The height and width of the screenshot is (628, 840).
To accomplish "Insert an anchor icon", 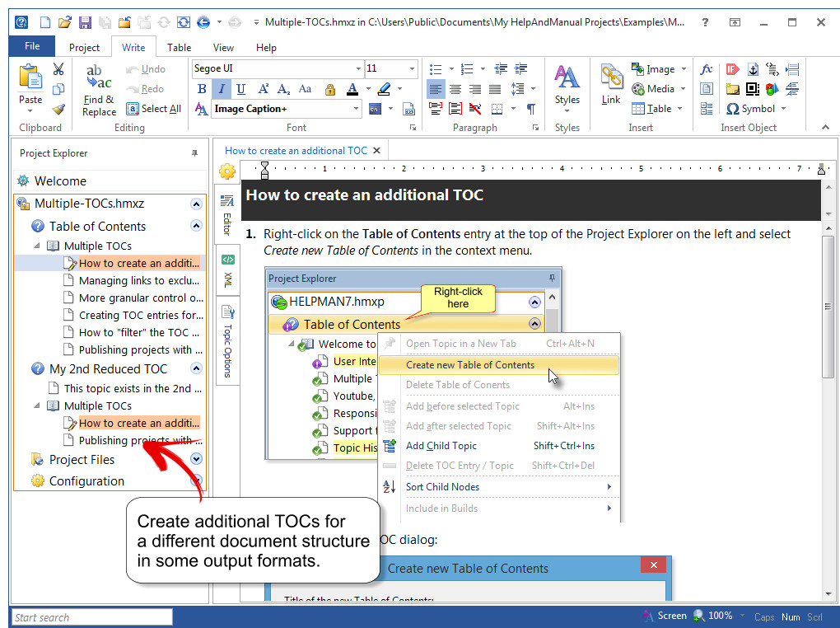I will pyautogui.click(x=752, y=69).
